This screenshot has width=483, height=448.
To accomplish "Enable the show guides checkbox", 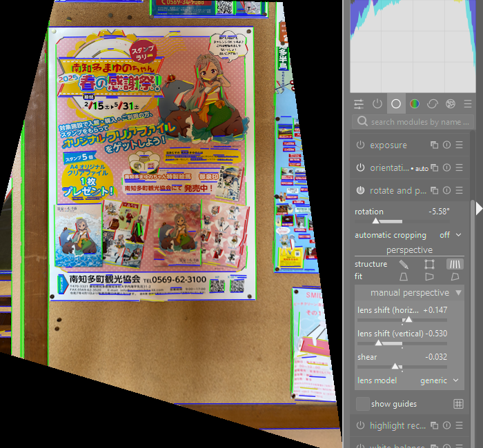I will (x=363, y=404).
